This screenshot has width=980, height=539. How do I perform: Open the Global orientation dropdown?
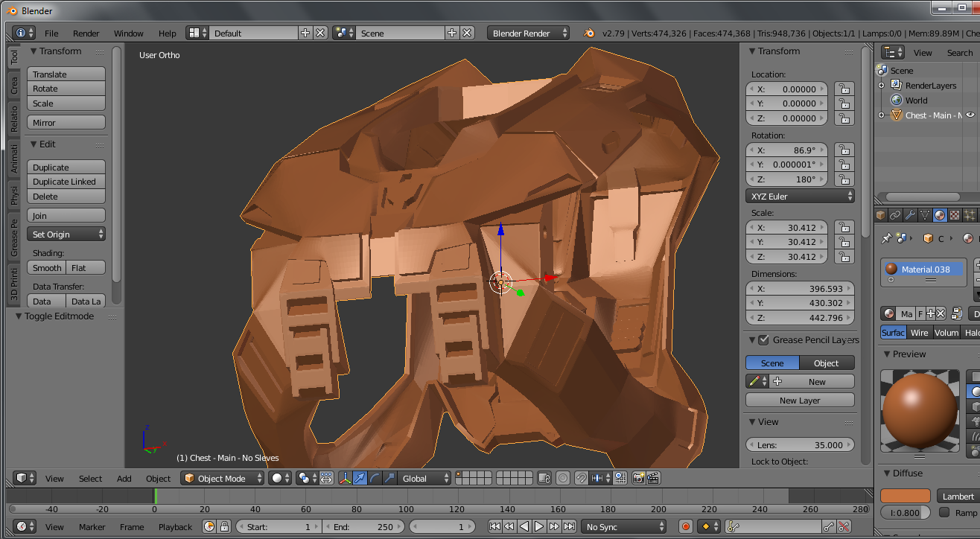(x=425, y=478)
